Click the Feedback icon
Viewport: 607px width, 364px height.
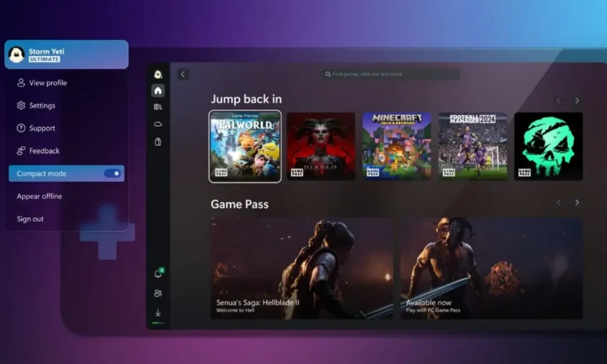[x=21, y=151]
